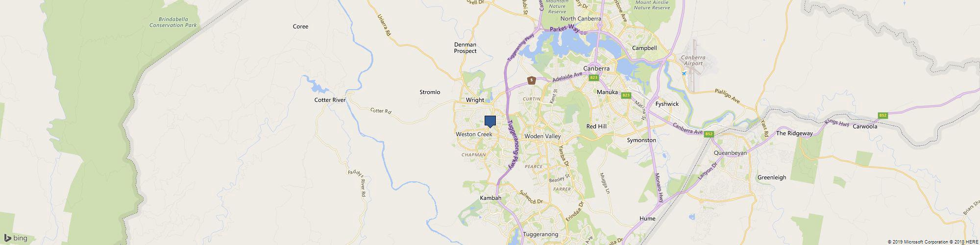Click the blue location pin marker
The image size is (980, 245).
pyautogui.click(x=490, y=122)
